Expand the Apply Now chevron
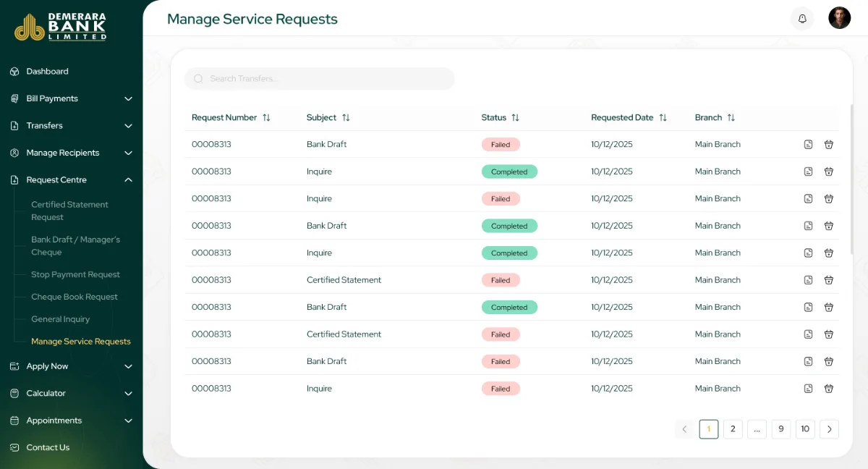This screenshot has width=868, height=469. [x=128, y=367]
